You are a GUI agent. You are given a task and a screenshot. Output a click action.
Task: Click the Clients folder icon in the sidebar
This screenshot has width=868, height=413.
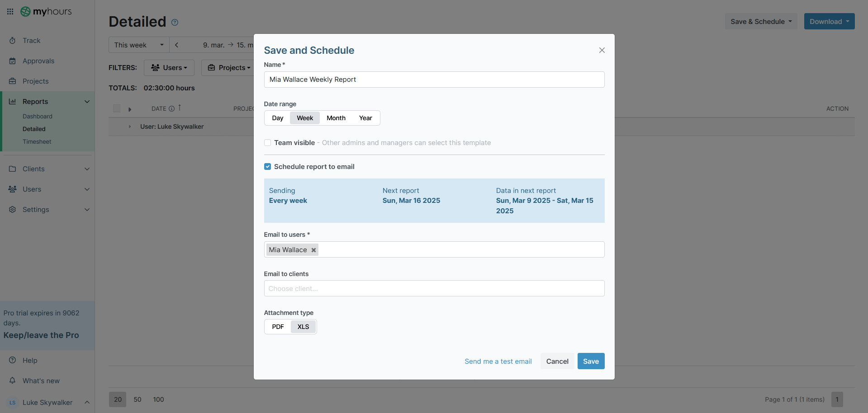13,169
